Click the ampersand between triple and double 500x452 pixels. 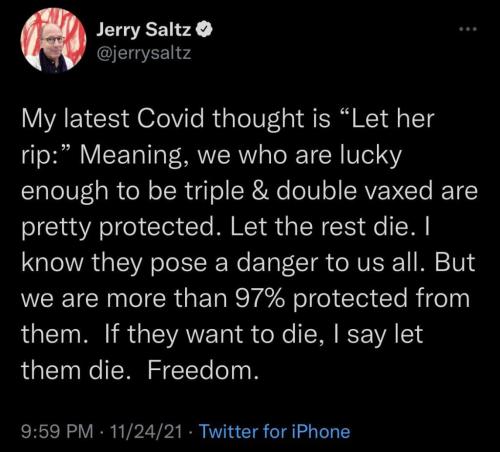coord(260,191)
